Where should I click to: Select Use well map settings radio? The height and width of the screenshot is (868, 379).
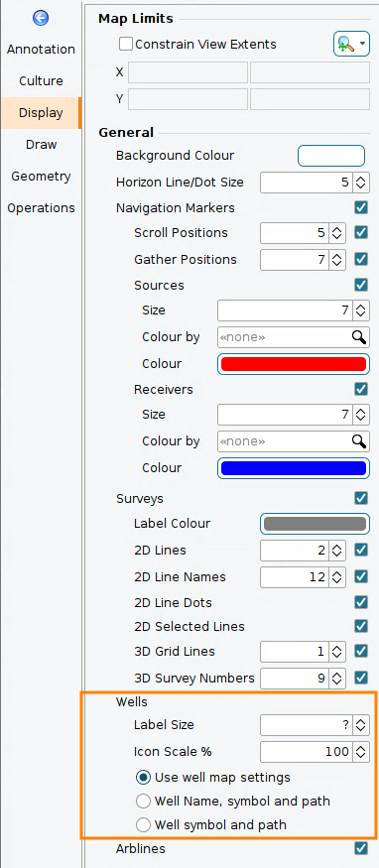[143, 777]
